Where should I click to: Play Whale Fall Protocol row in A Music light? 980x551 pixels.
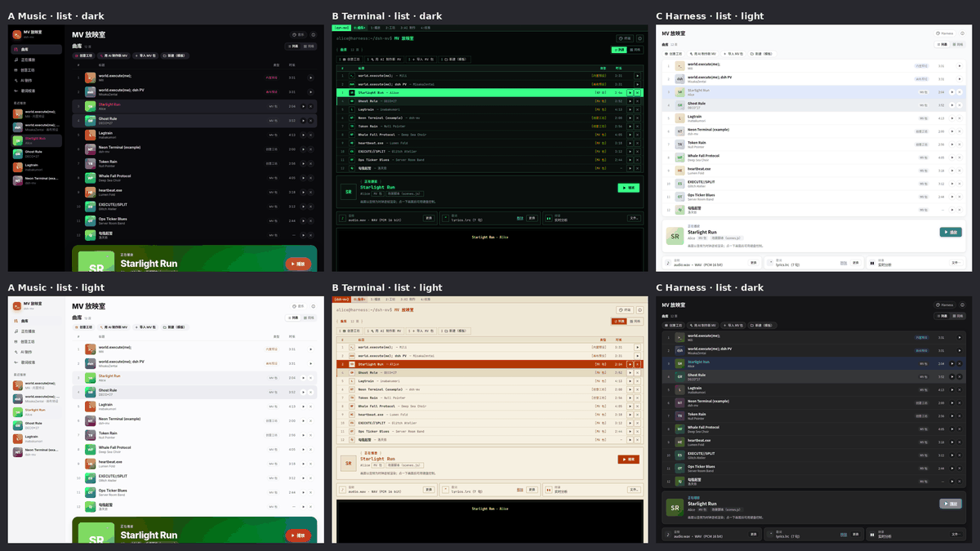tap(303, 449)
